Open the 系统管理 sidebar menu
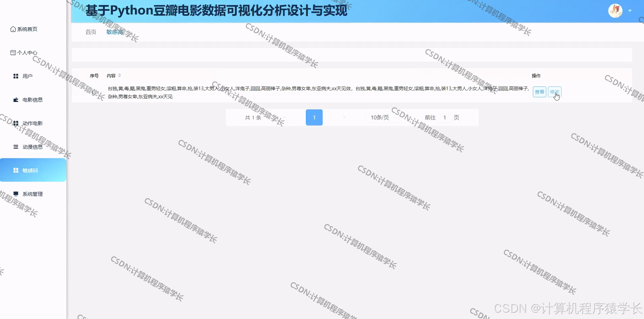Screen dimensions: 644x319 tap(33, 194)
